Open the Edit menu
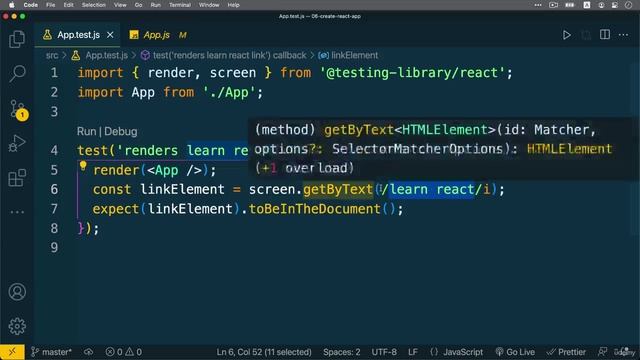 (69, 5)
